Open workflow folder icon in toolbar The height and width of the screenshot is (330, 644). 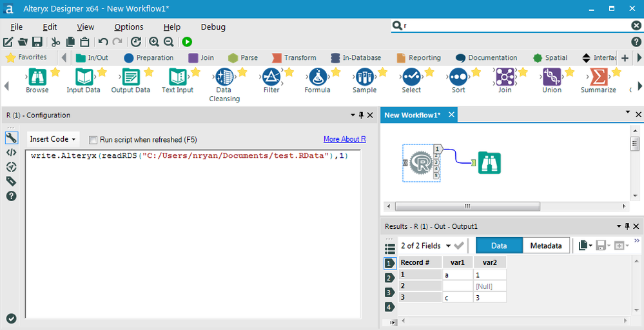tap(23, 42)
